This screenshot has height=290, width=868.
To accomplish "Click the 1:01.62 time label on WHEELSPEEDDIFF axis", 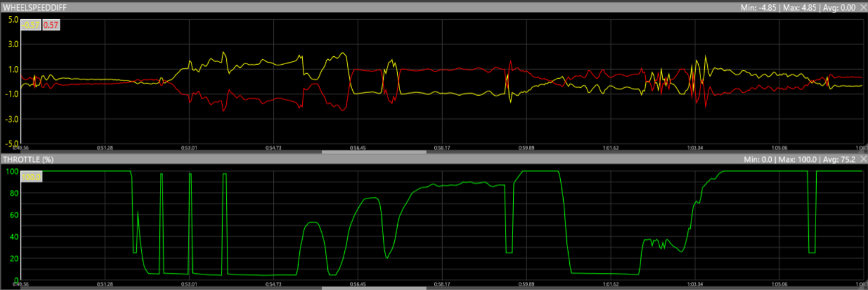I will pyautogui.click(x=611, y=148).
